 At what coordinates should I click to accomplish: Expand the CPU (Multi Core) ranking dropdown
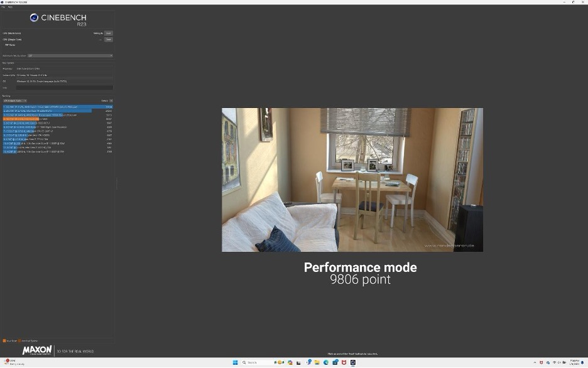[x=15, y=100]
